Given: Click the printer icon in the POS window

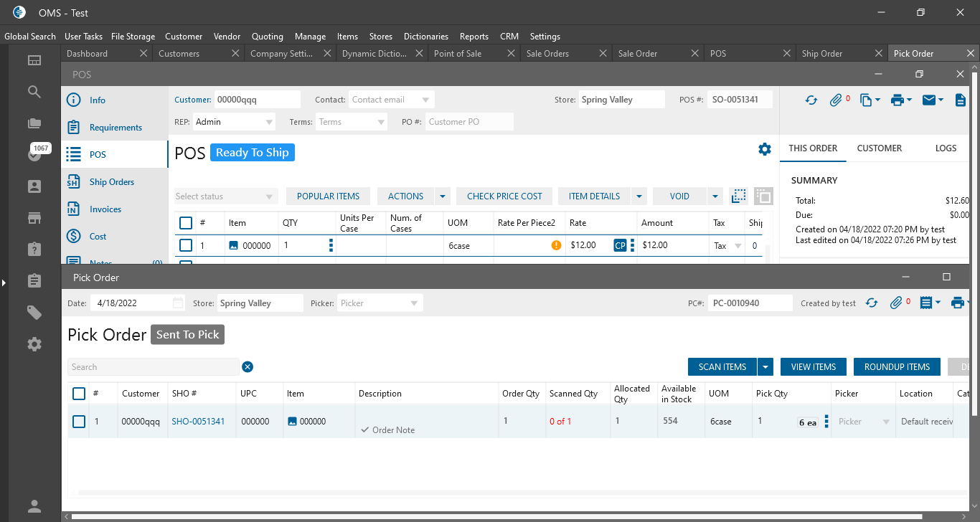Looking at the screenshot, I should point(897,100).
